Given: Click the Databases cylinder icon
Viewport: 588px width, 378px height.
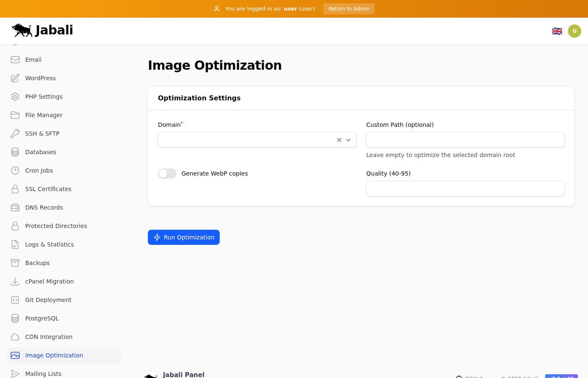Looking at the screenshot, I should click(x=15, y=152).
